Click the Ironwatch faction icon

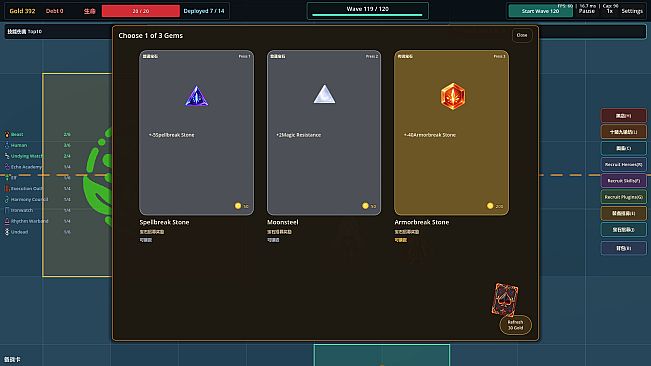7,210
